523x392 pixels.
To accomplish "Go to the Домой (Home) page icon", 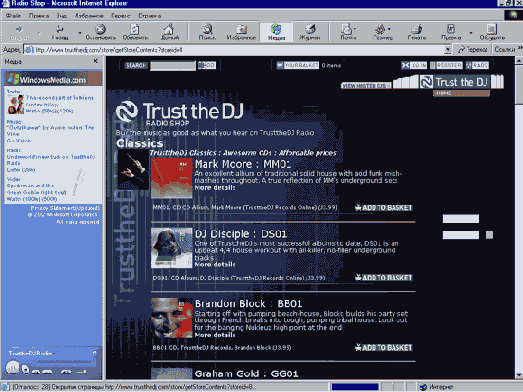I will coord(170,29).
